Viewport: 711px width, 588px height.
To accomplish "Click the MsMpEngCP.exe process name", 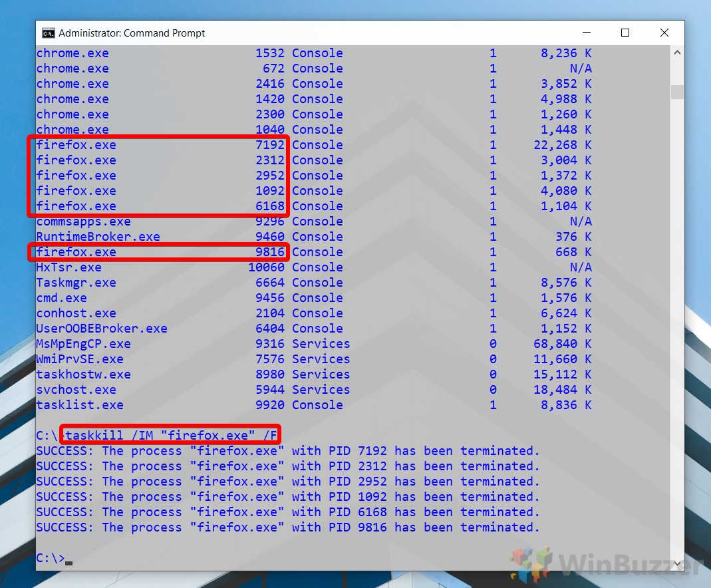I will [83, 344].
